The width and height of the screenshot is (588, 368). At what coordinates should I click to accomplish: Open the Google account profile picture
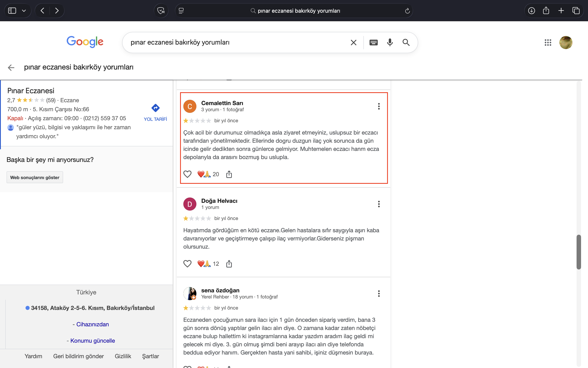click(566, 43)
